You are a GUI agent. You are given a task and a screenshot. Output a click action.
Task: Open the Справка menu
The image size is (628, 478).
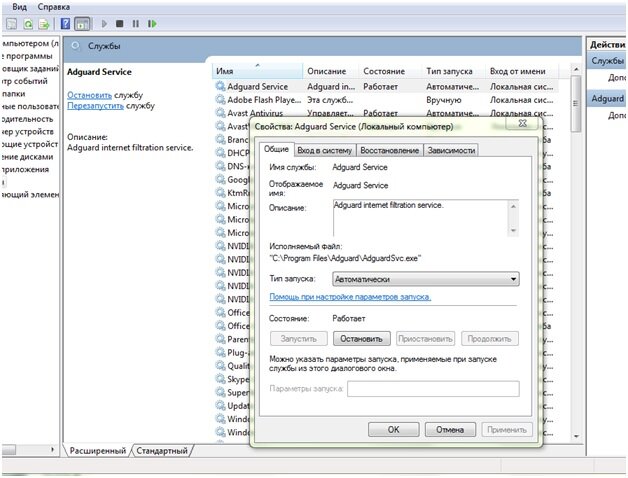click(x=54, y=7)
